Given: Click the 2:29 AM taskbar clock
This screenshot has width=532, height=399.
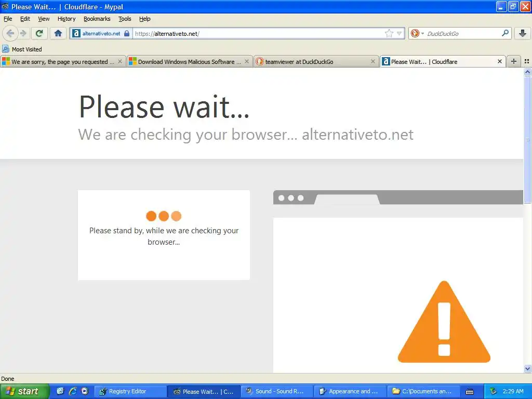Looking at the screenshot, I should tap(513, 391).
